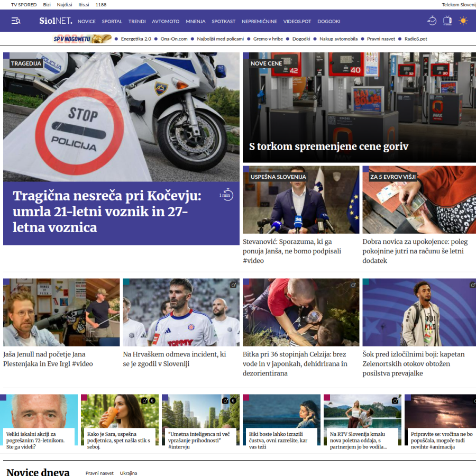Open TV SPORED top bar link
The image size is (476, 476).
coord(24,5)
